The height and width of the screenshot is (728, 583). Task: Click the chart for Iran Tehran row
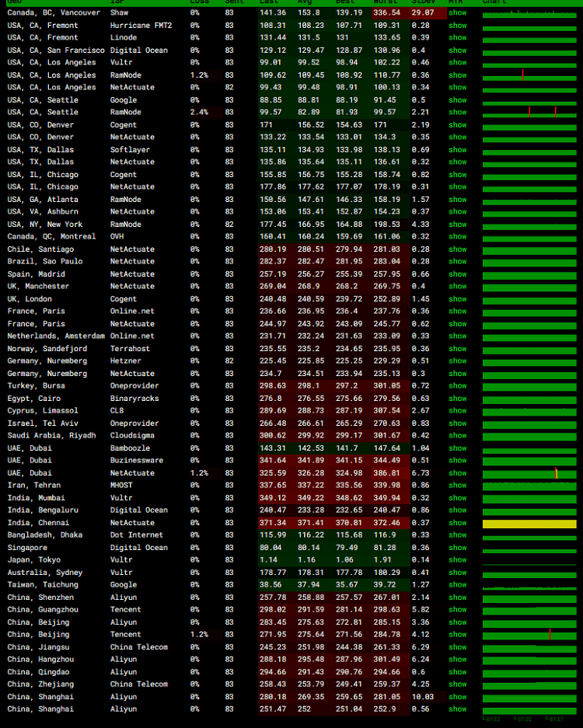coord(529,486)
